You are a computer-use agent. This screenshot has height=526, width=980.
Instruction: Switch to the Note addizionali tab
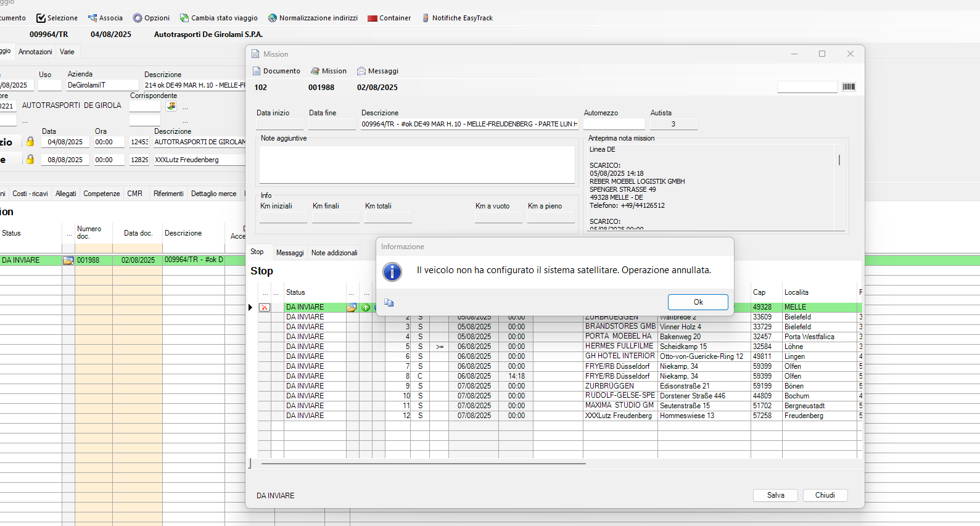(334, 253)
